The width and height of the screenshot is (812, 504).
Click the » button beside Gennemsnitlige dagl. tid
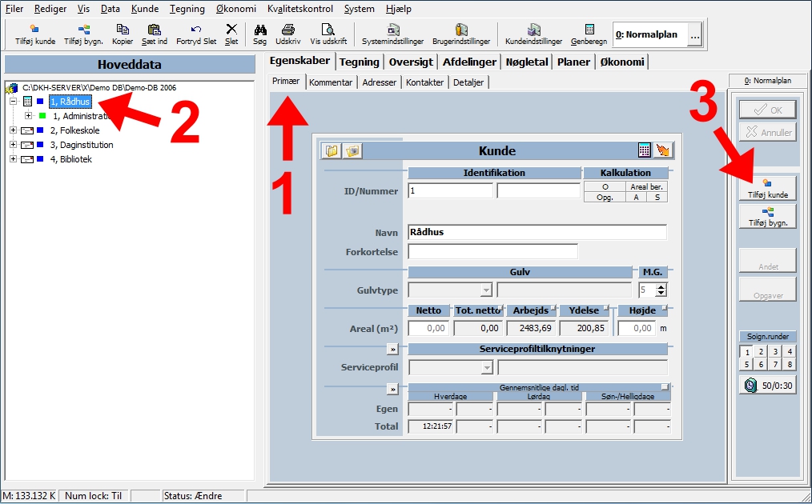pyautogui.click(x=392, y=389)
